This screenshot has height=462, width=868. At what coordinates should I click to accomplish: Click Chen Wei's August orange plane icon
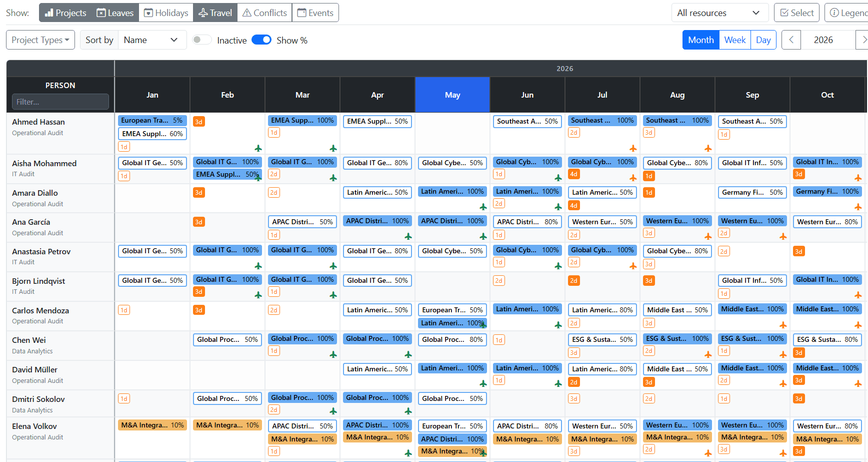[708, 354]
